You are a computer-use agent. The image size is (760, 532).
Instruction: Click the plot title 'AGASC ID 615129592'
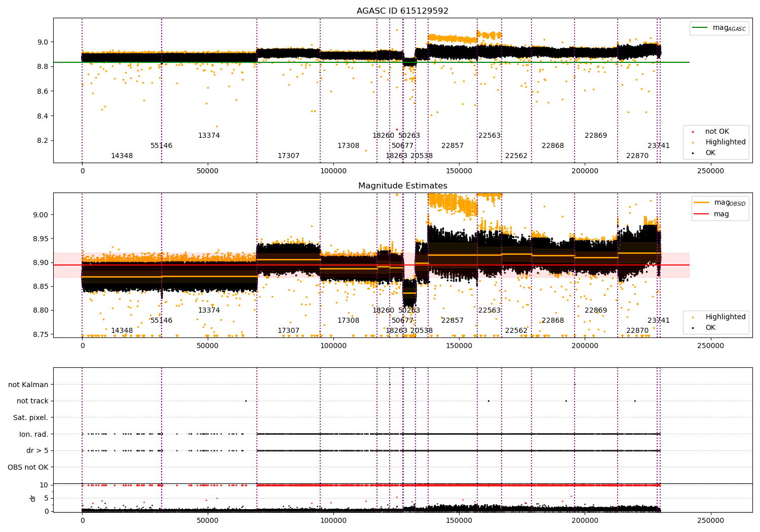coord(402,11)
